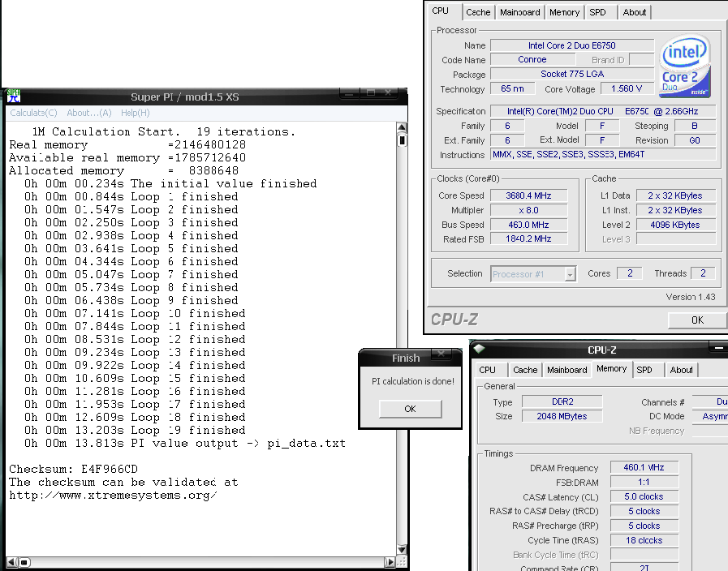
Task: Click the Rated FSB value 1840.2 MHz
Action: [x=529, y=239]
